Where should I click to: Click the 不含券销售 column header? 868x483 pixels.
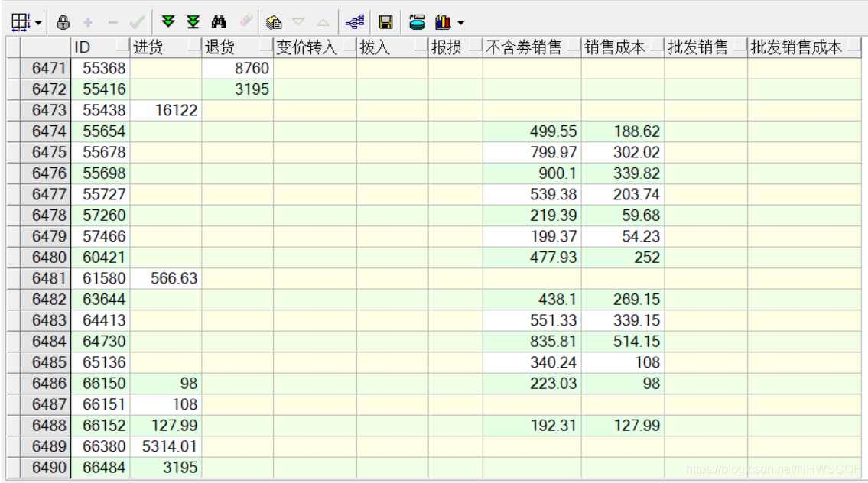pyautogui.click(x=532, y=47)
